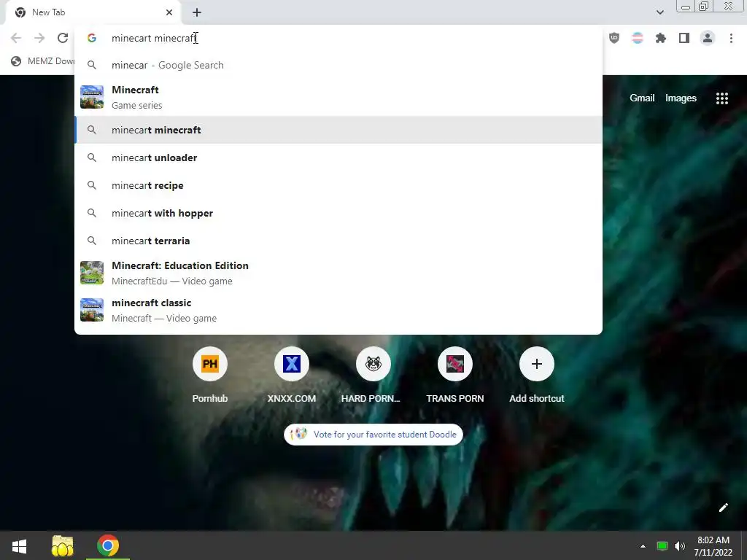Choose the 'minecart with hopper' suggestion
The height and width of the screenshot is (560, 747).
338,213
